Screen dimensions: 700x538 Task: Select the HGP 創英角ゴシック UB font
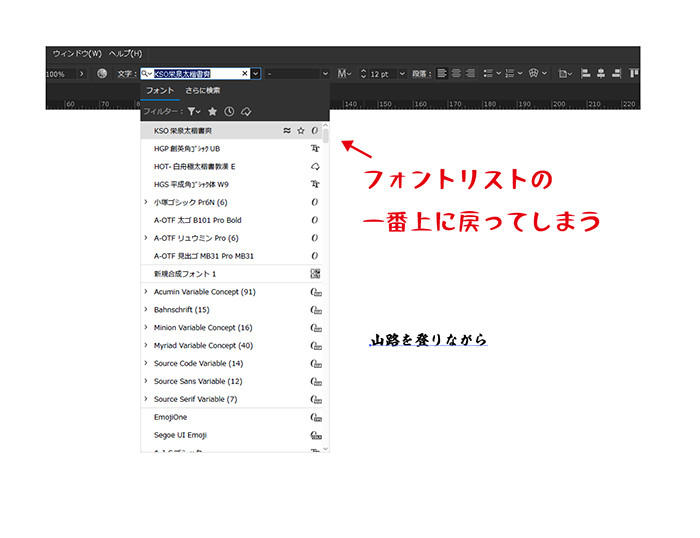(186, 148)
